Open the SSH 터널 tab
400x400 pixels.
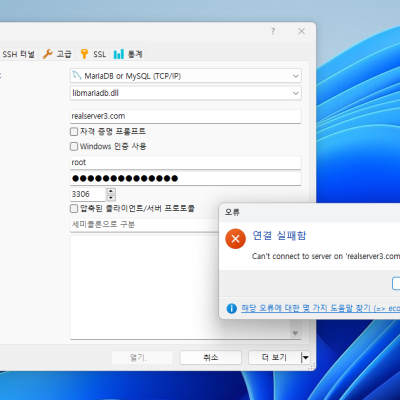point(18,54)
